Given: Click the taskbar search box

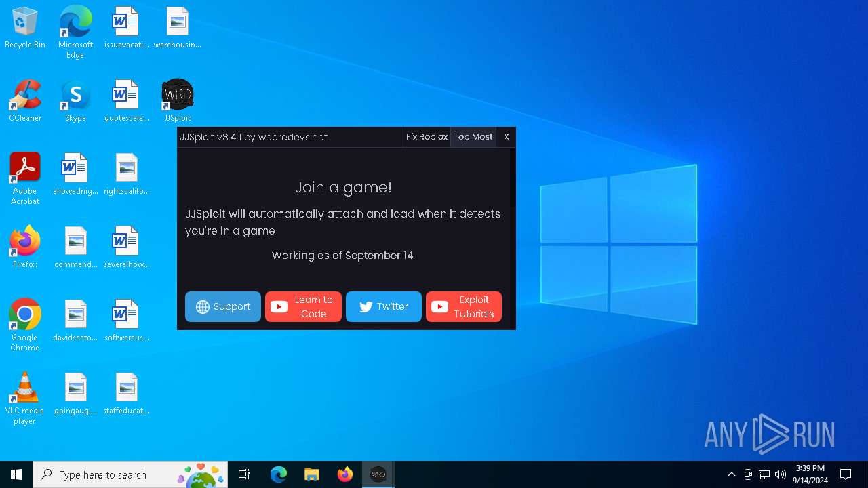Looking at the screenshot, I should coord(130,474).
